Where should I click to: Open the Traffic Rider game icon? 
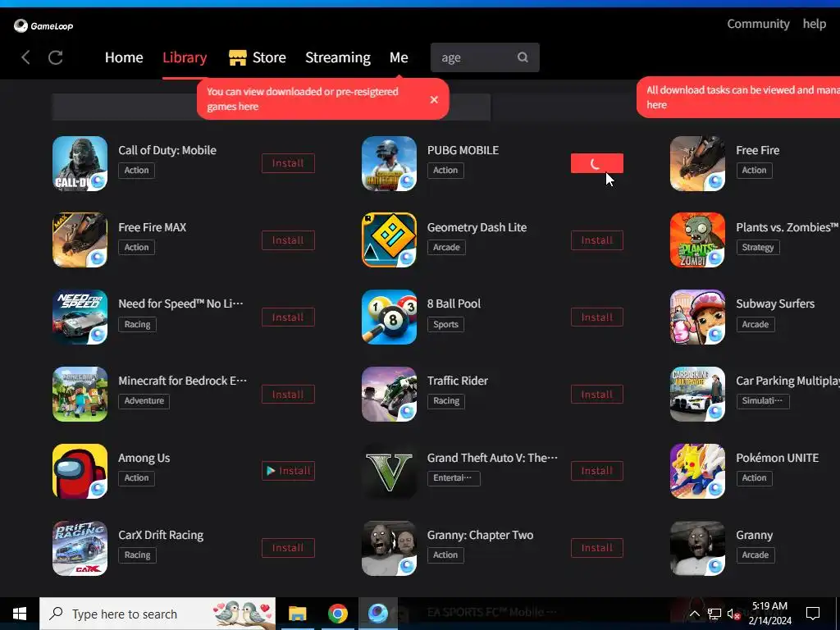389,395
